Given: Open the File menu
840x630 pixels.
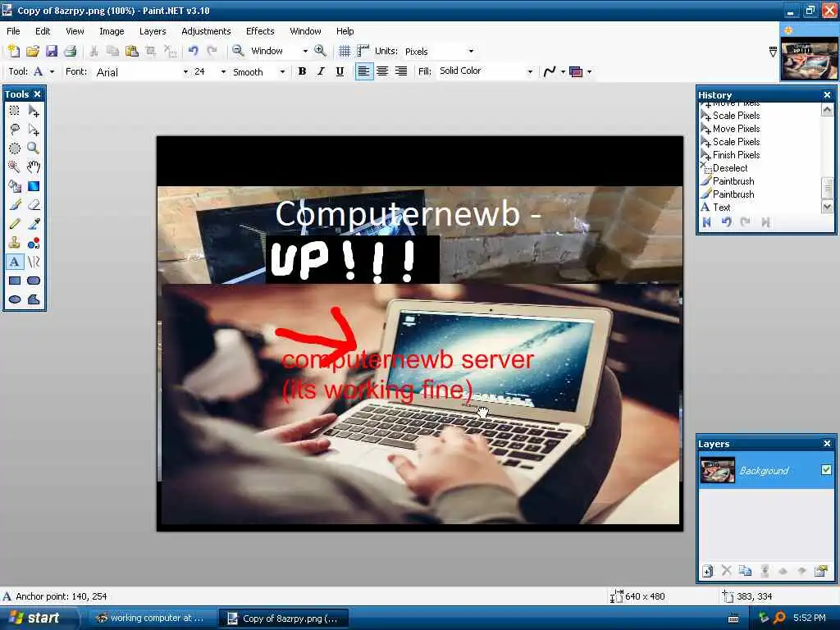Looking at the screenshot, I should (13, 31).
